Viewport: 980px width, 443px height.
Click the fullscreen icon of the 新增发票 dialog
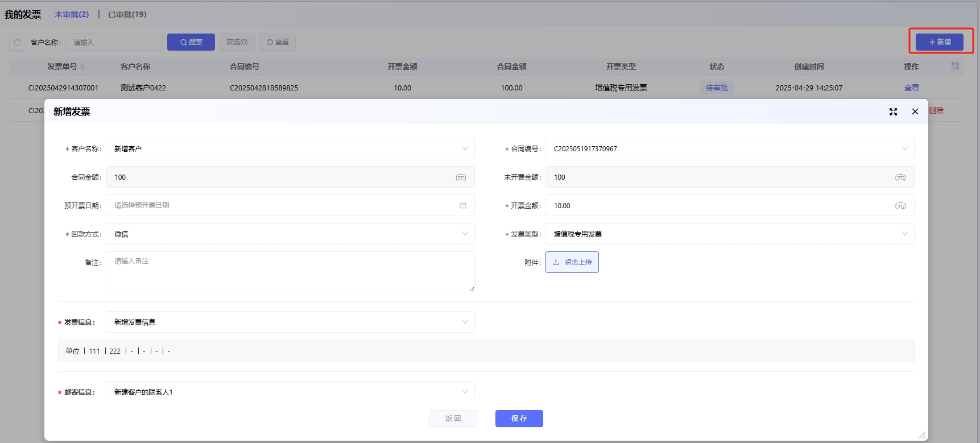893,112
